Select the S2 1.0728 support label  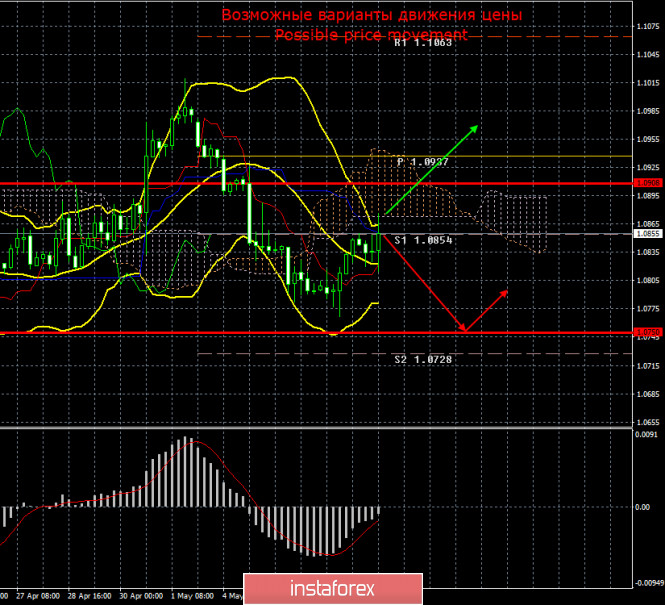pos(423,360)
